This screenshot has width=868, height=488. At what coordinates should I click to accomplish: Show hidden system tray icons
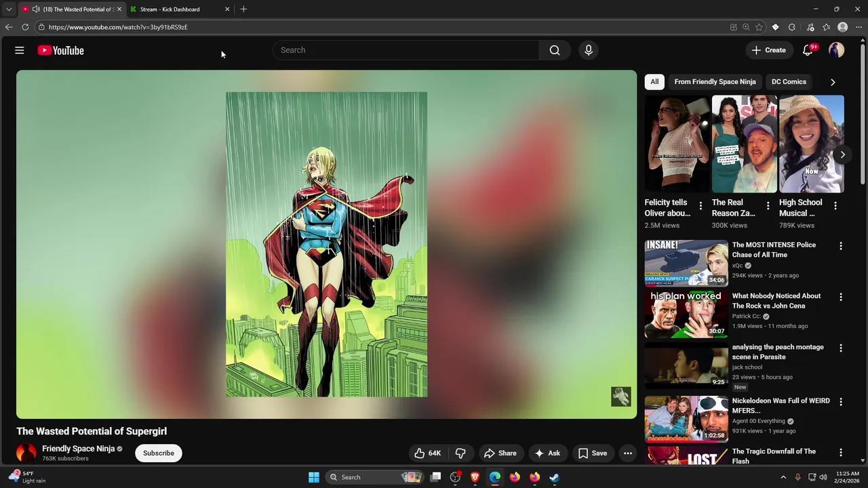point(783,477)
